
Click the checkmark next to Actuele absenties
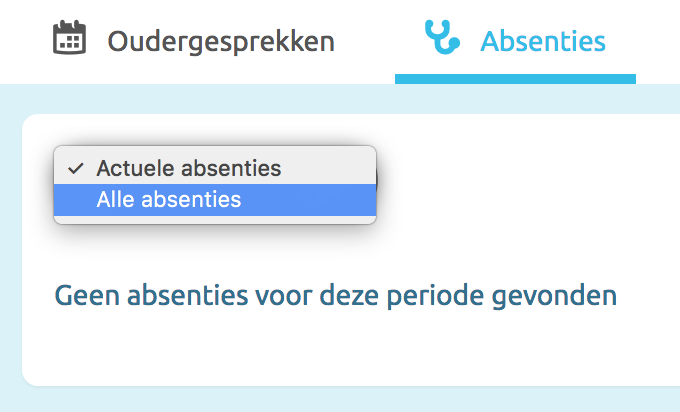[75, 168]
